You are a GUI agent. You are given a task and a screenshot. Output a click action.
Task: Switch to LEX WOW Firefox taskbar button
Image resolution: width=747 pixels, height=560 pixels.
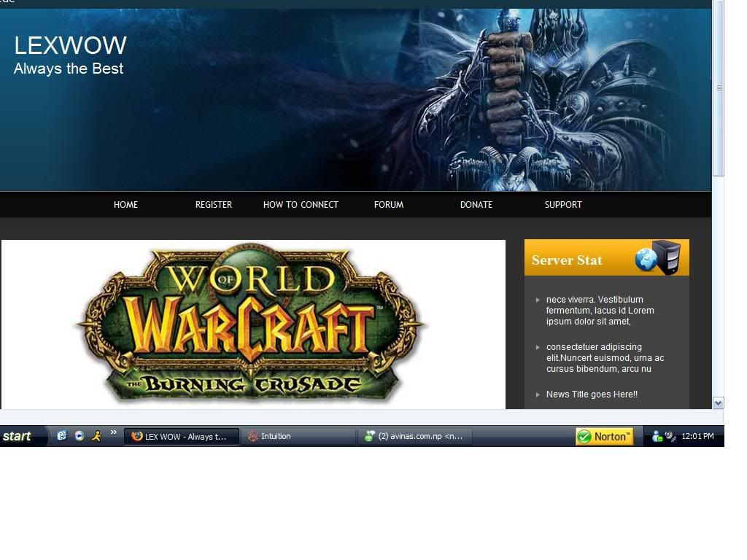(x=182, y=436)
